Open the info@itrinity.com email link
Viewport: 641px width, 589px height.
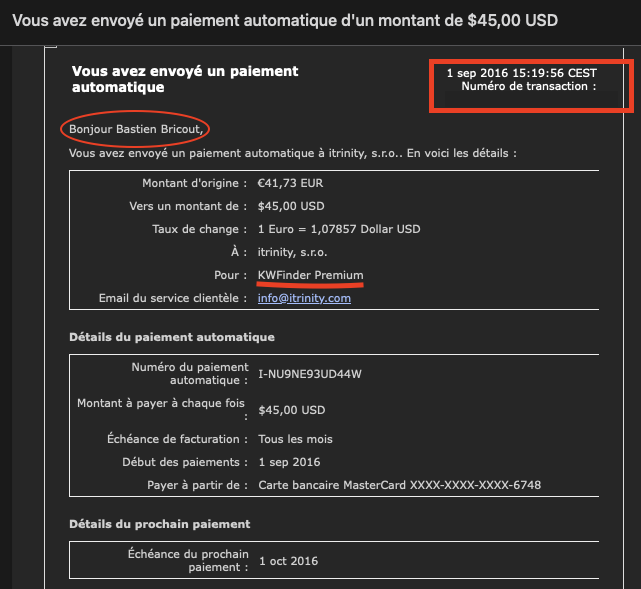tap(304, 298)
